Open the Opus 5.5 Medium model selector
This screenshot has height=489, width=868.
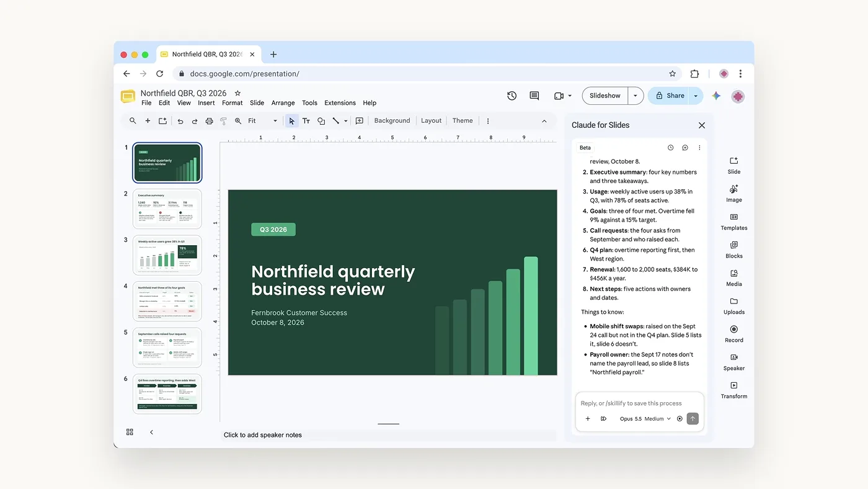645,419
